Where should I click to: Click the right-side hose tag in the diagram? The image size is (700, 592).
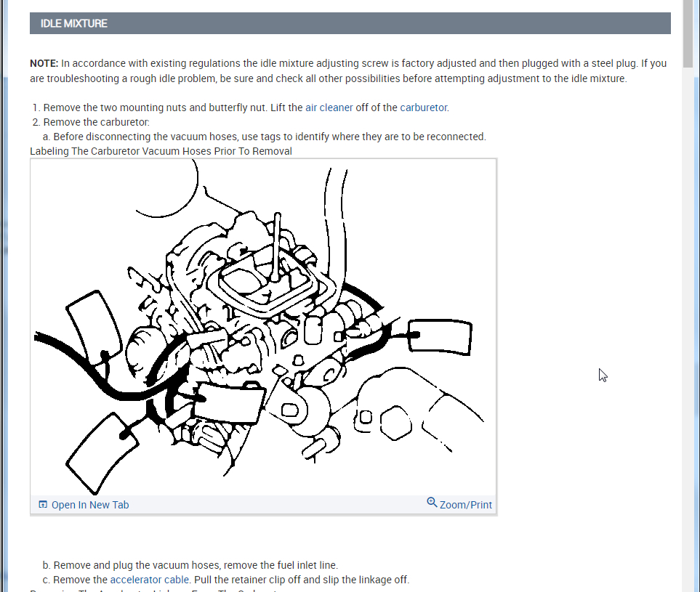pos(440,337)
